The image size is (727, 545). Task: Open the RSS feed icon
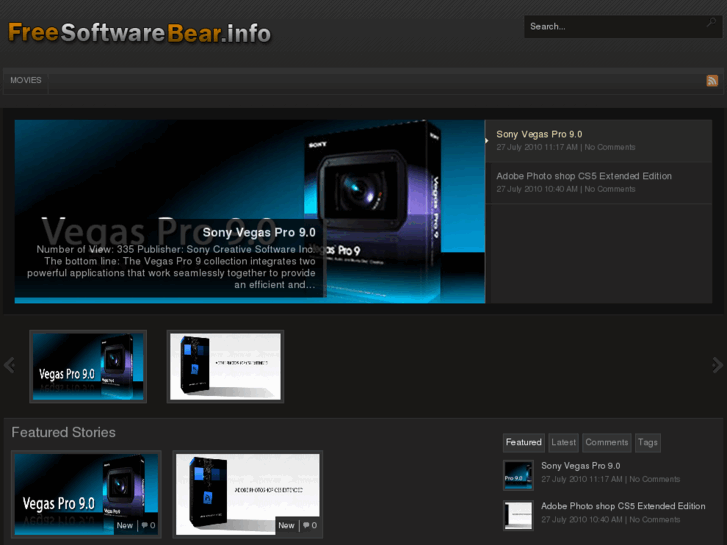click(x=712, y=80)
